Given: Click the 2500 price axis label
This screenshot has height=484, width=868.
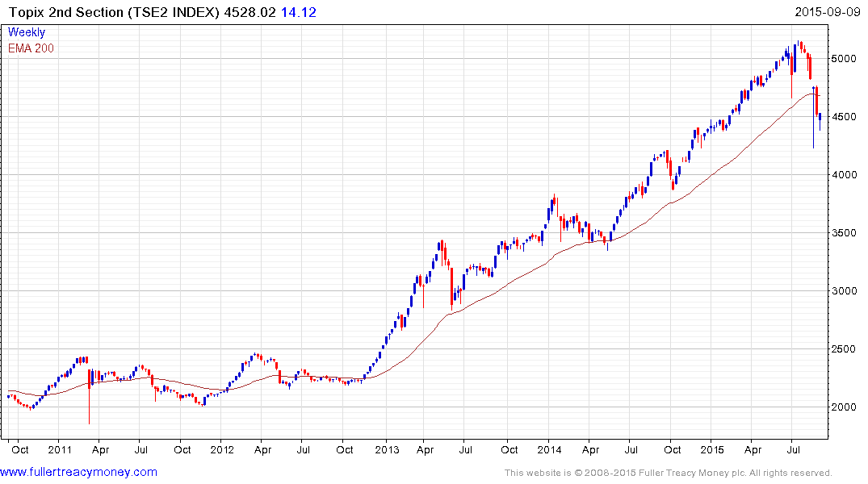Looking at the screenshot, I should (845, 349).
